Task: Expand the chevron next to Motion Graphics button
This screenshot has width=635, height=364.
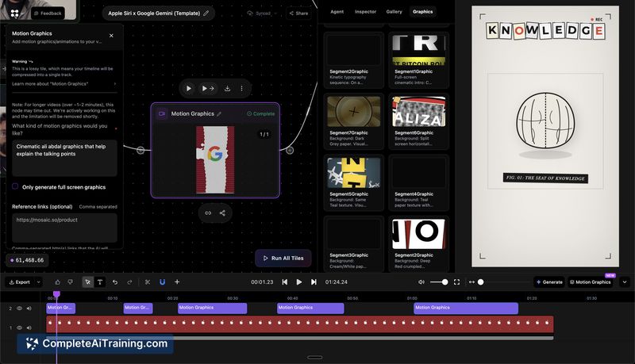Action: (x=624, y=282)
